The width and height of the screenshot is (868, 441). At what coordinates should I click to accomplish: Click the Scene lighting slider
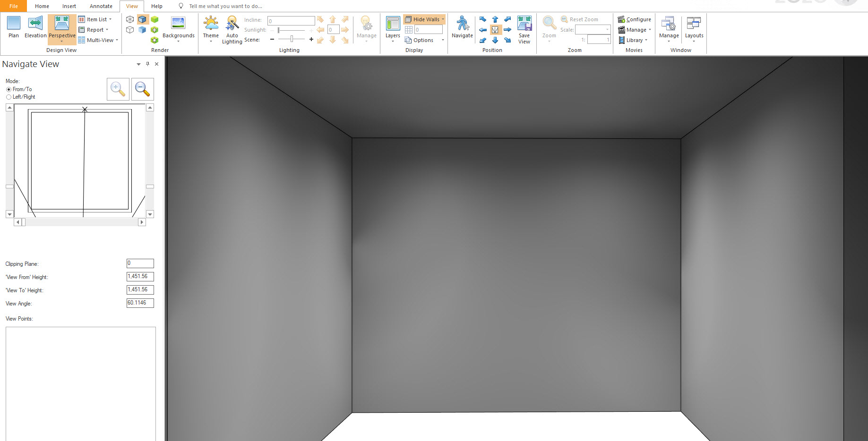pyautogui.click(x=292, y=39)
